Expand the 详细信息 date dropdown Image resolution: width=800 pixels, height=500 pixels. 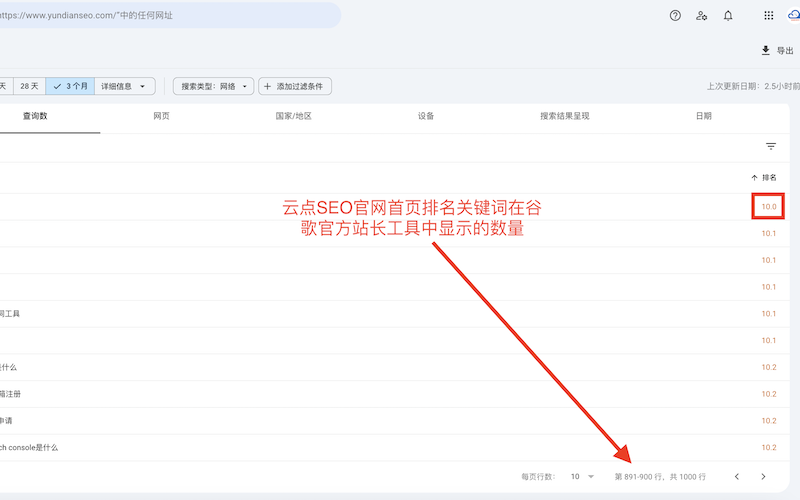pyautogui.click(x=124, y=86)
